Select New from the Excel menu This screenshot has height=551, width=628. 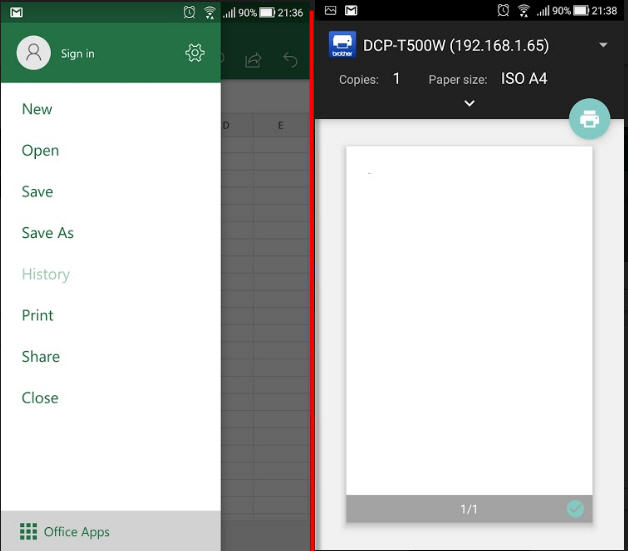[x=37, y=109]
